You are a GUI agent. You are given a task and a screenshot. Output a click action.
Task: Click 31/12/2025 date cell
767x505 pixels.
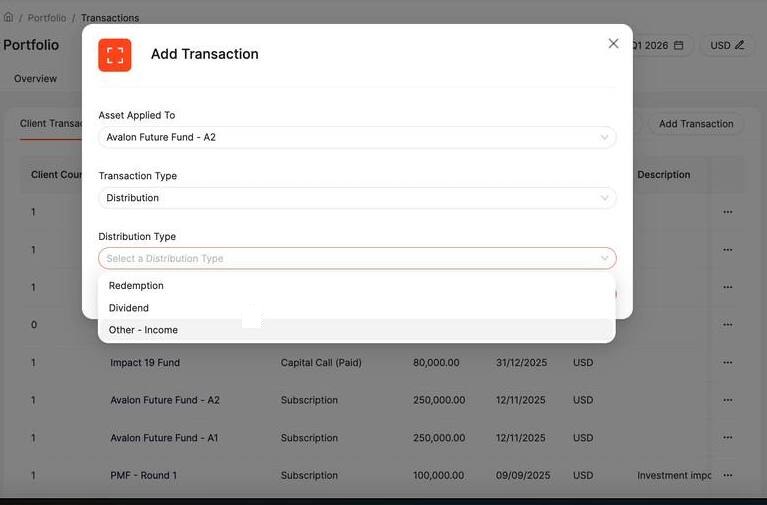[x=521, y=363]
